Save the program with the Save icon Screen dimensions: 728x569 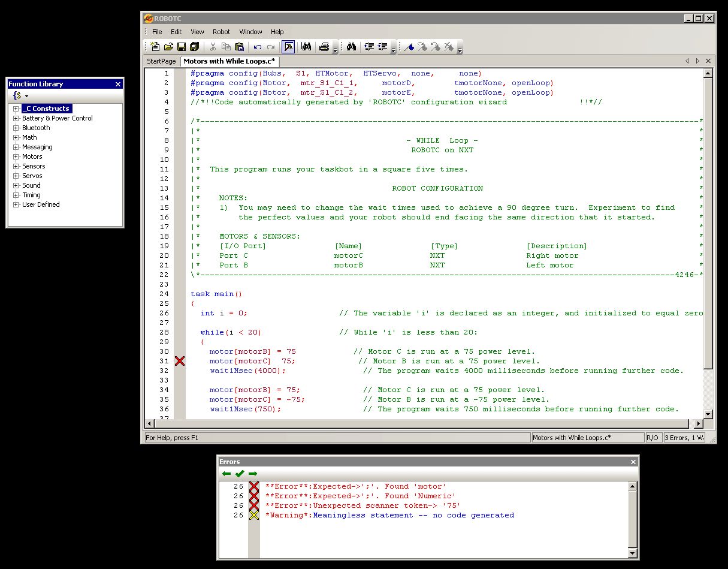pos(182,46)
